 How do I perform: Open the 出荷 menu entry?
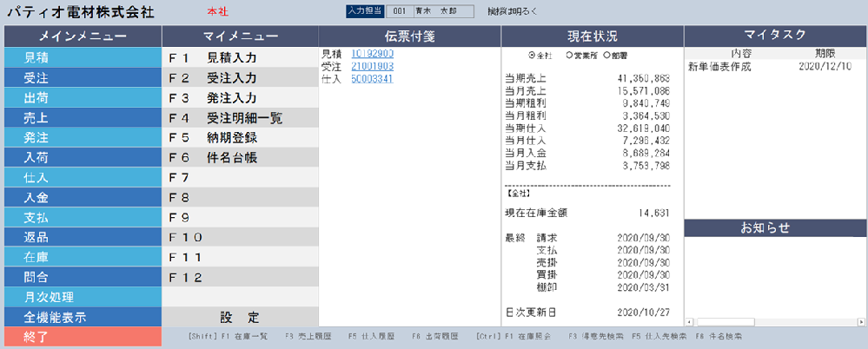click(82, 98)
